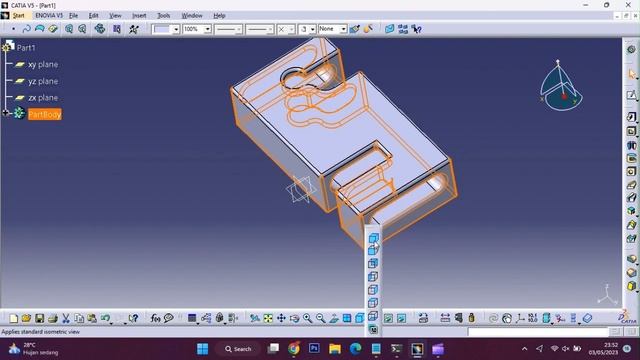Open the Edit menu
Viewport: 640px width, 360px height.
pos(93,16)
